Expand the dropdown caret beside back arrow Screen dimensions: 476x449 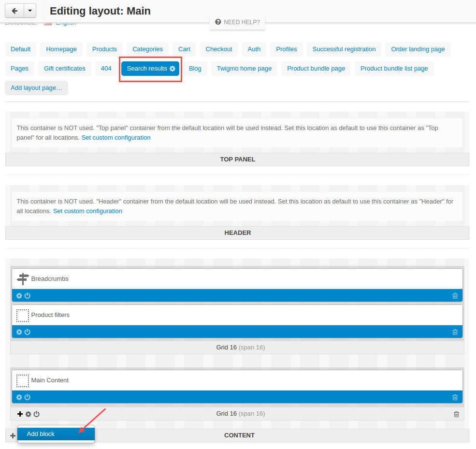click(30, 11)
